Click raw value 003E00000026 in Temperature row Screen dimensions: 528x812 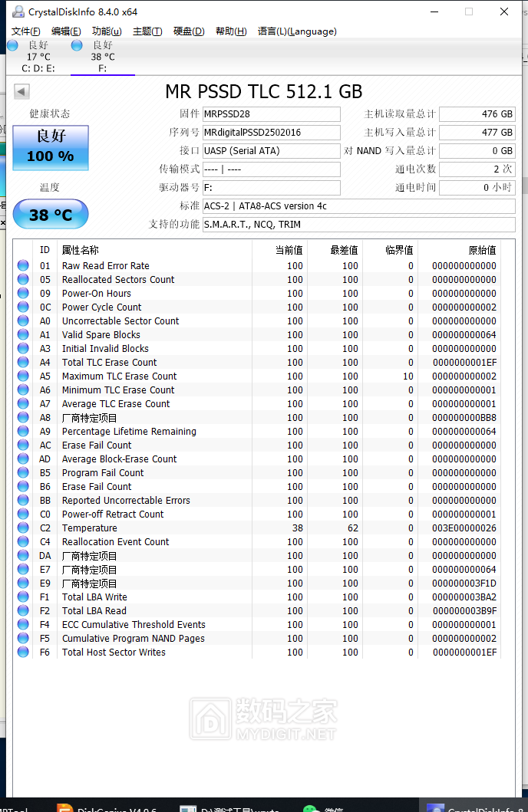coord(464,528)
